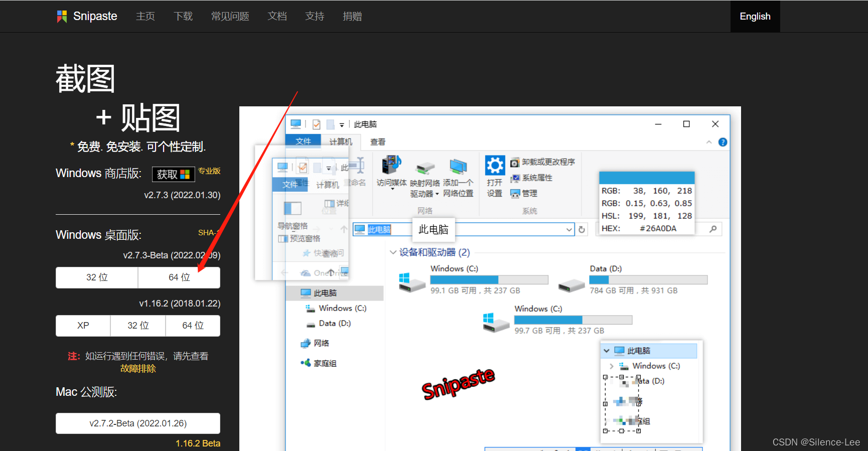The image size is (868, 451).
Task: Click the Microsoft logo inside the 获取 button
Action: point(185,174)
